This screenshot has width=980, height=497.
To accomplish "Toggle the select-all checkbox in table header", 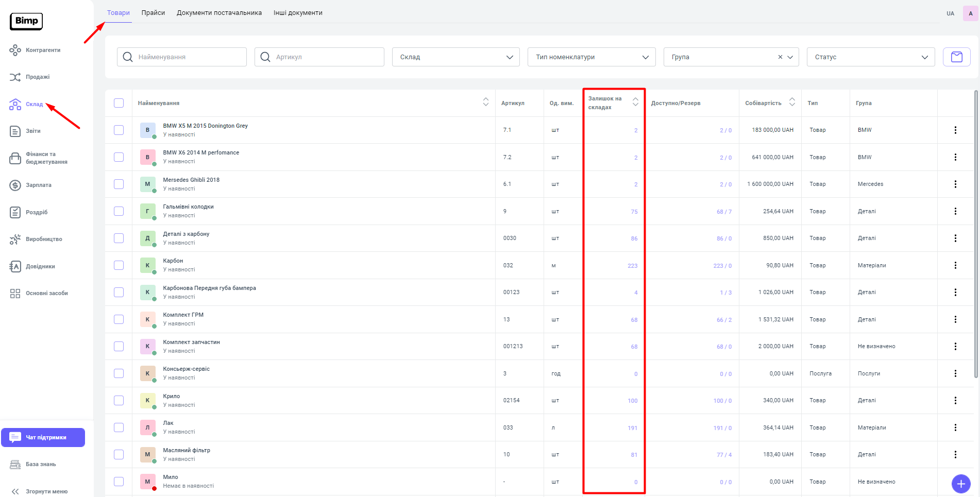I will tap(119, 103).
